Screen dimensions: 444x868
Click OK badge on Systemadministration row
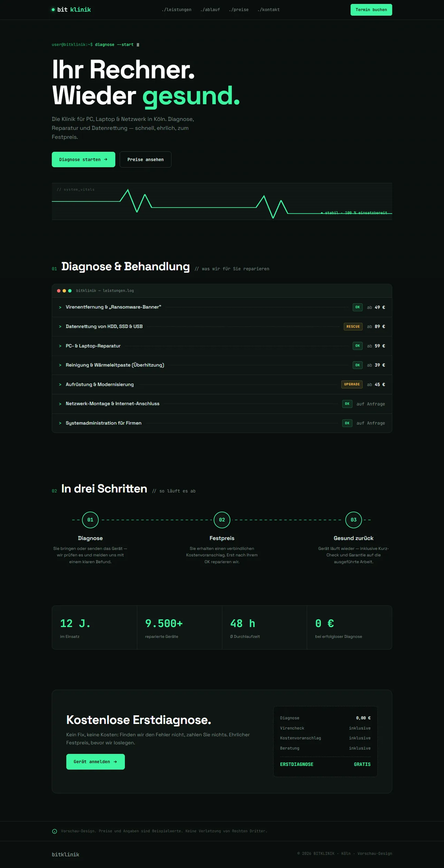[x=347, y=423]
